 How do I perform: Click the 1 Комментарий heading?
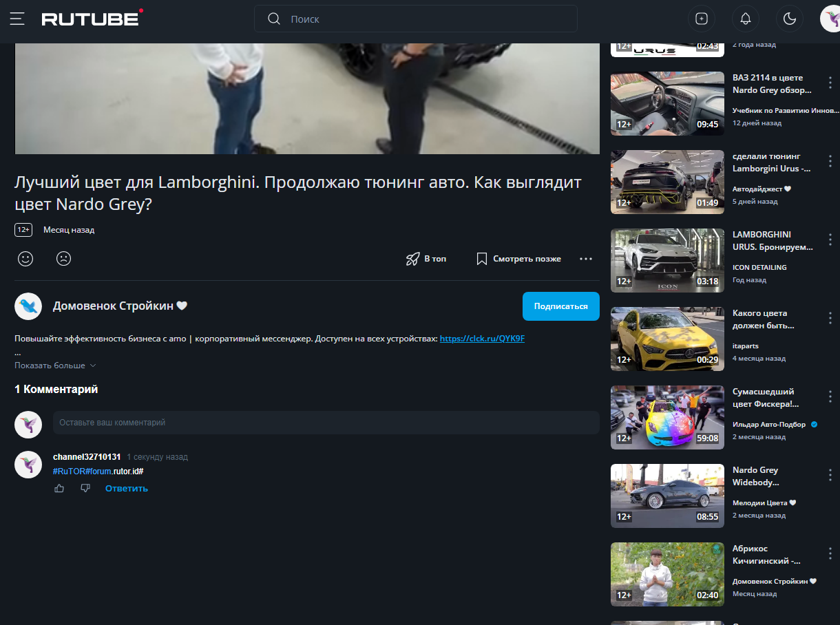point(56,390)
